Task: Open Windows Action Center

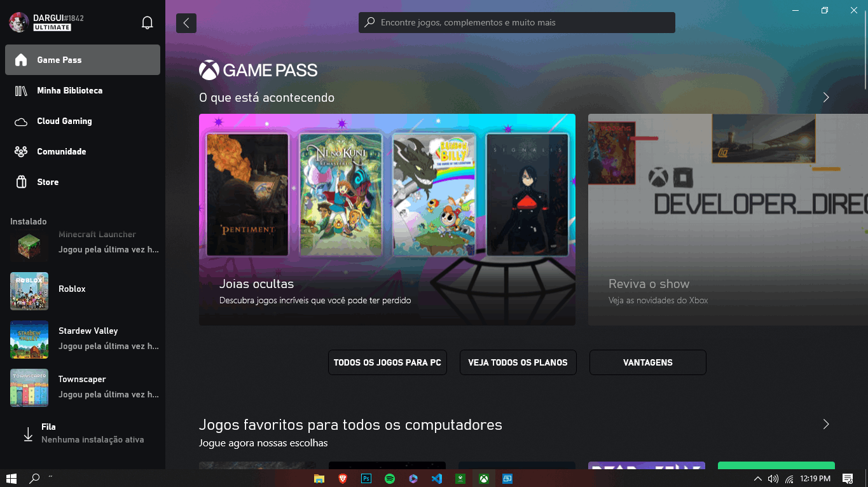Action: (848, 478)
